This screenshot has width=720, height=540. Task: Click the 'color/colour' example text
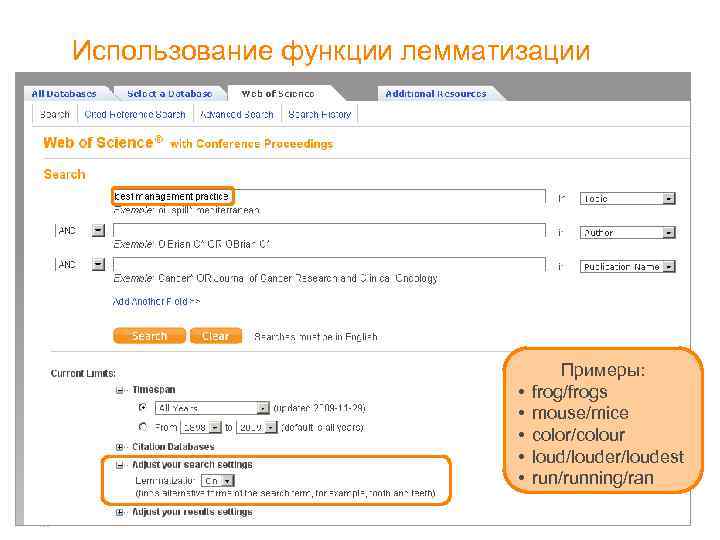click(578, 435)
